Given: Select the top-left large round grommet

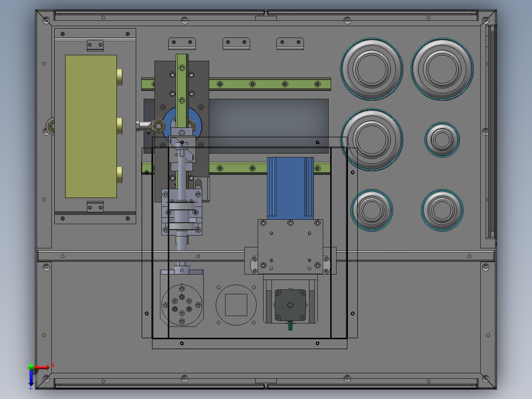Looking at the screenshot, I should point(372,69).
